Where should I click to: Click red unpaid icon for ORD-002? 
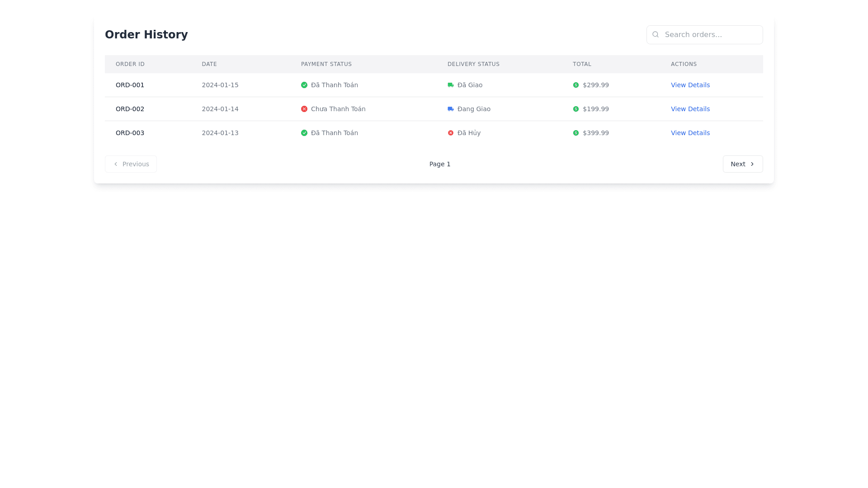tap(304, 109)
